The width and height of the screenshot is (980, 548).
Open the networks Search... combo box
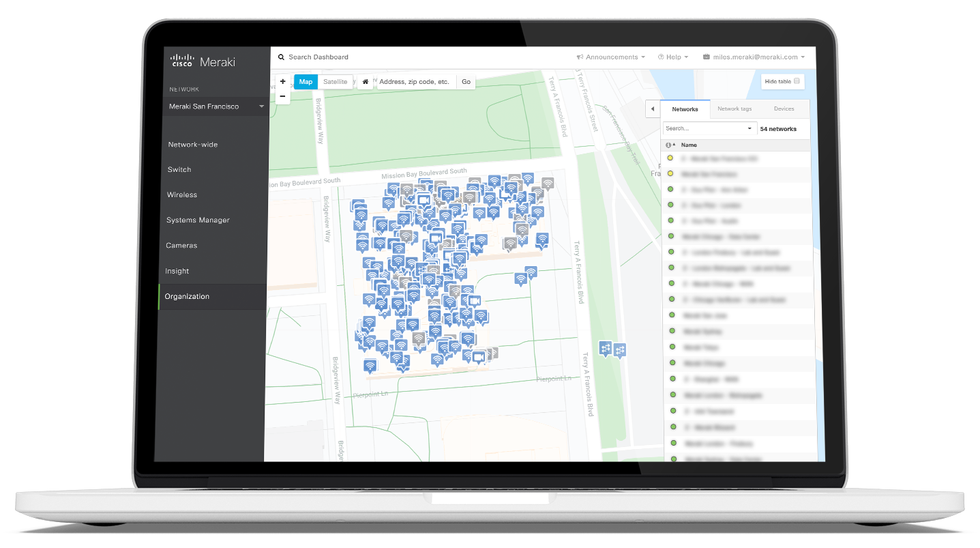tap(709, 128)
